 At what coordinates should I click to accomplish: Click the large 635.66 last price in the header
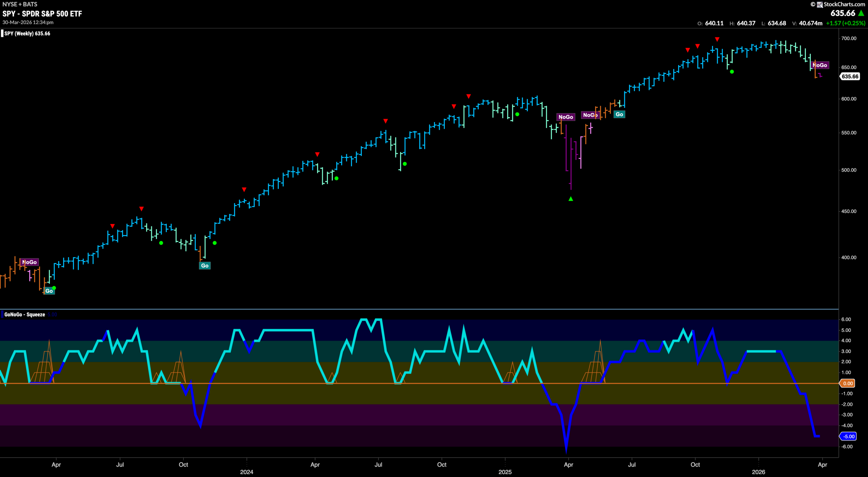click(x=843, y=13)
